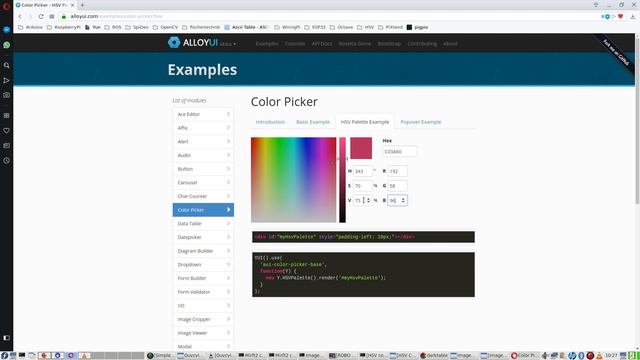Open Contributing navigation link
This screenshot has width=640, height=360.
(x=422, y=44)
